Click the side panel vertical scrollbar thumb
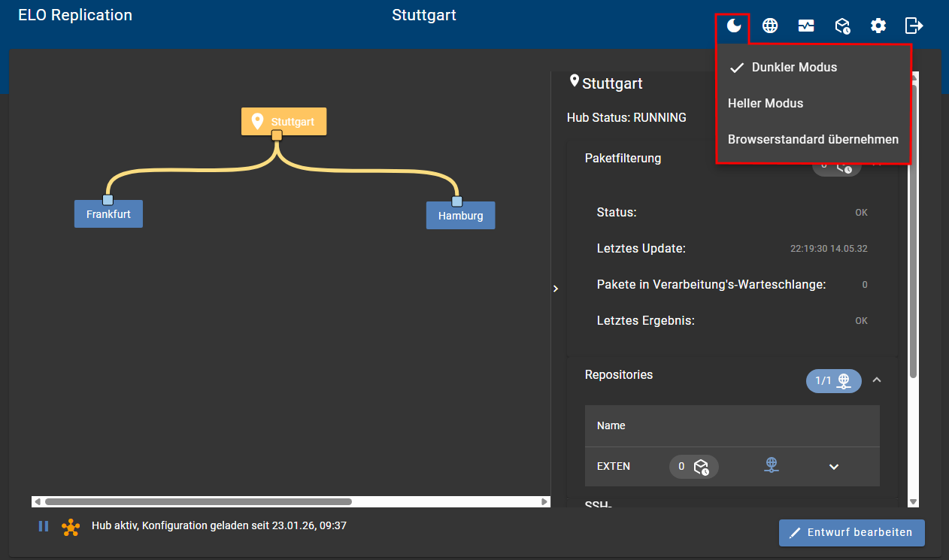This screenshot has width=949, height=560. click(x=914, y=232)
